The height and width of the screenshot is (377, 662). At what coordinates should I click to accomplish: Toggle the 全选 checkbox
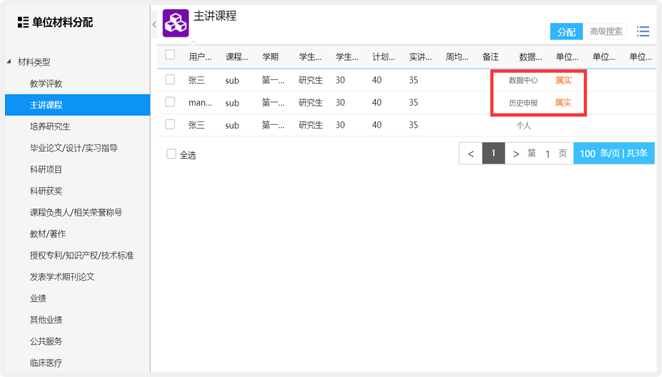[171, 154]
